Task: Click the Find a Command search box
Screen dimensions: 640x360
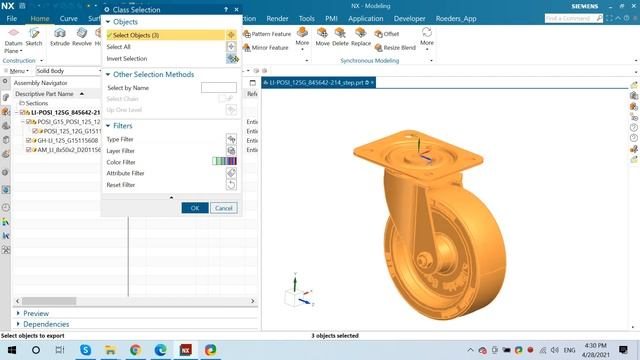Action: click(570, 18)
